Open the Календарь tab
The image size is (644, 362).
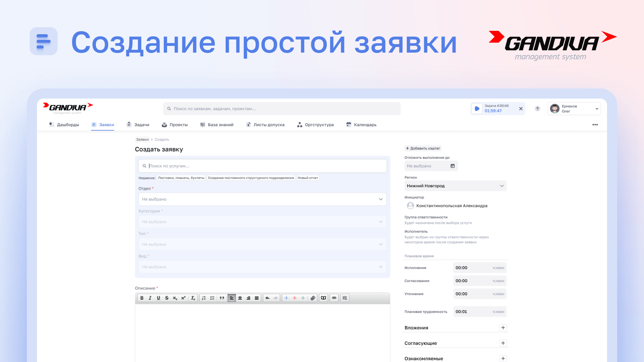pyautogui.click(x=361, y=125)
